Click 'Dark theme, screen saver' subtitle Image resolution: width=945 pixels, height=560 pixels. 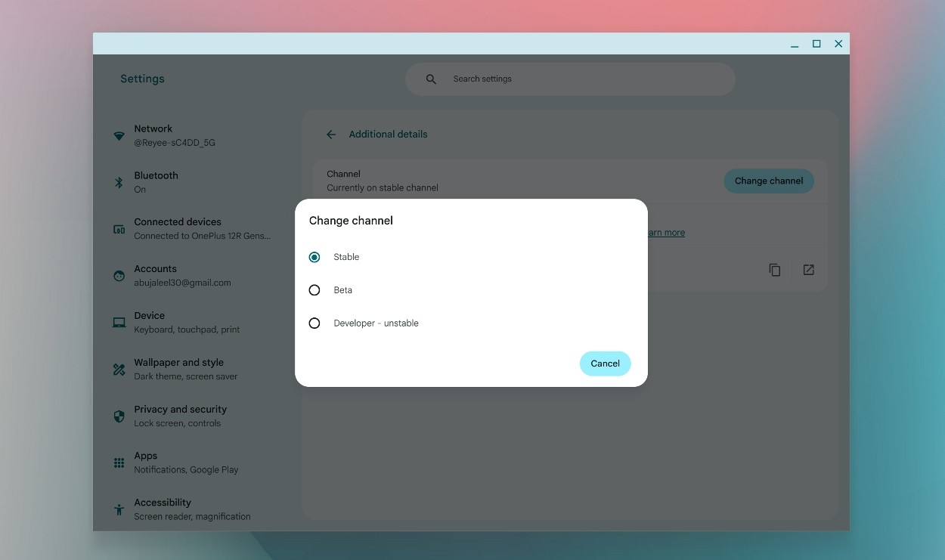point(186,377)
